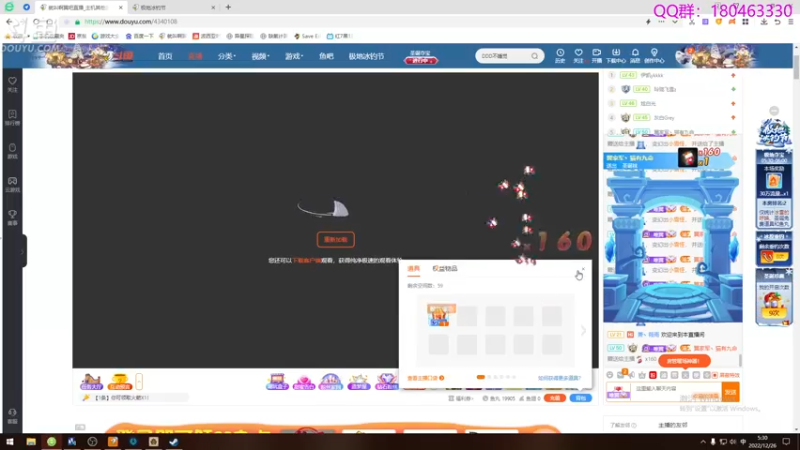Expand the left sidebar arrow handle
Image resolution: width=800 pixels, height=450 pixels.
[23, 251]
